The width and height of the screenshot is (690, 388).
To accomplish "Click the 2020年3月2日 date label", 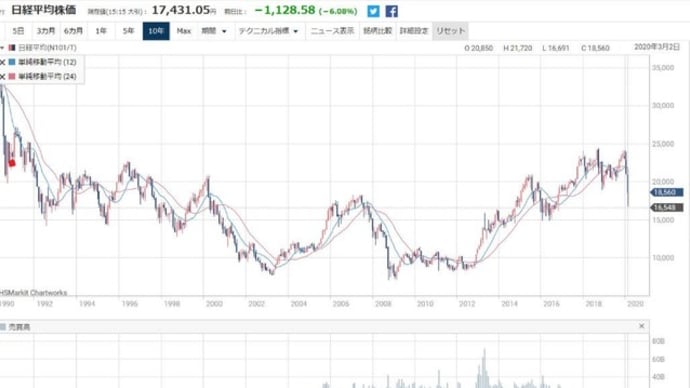I will [657, 47].
